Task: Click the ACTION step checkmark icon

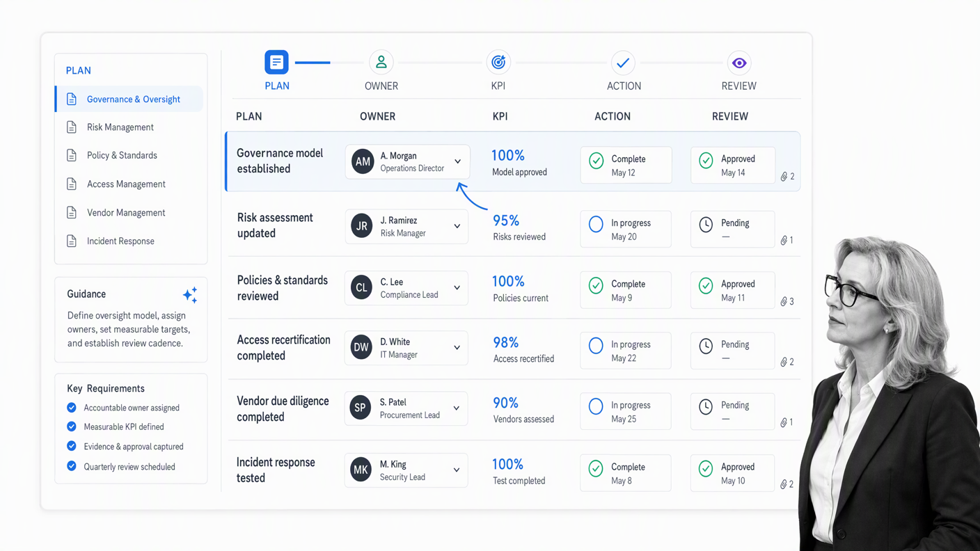Action: (623, 63)
